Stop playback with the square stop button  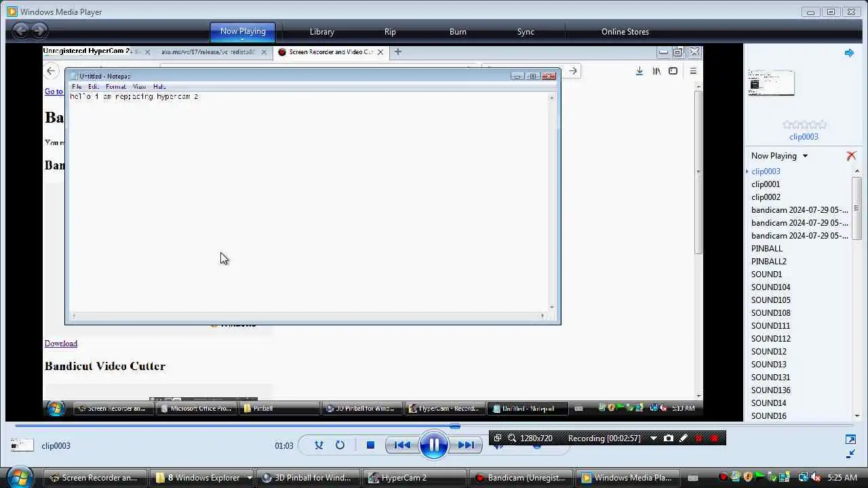click(x=370, y=445)
